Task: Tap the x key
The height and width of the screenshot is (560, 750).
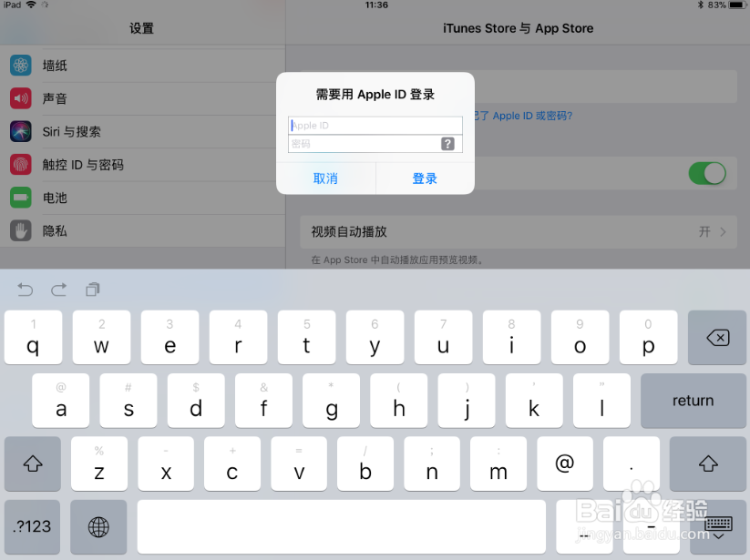Action: [166, 463]
